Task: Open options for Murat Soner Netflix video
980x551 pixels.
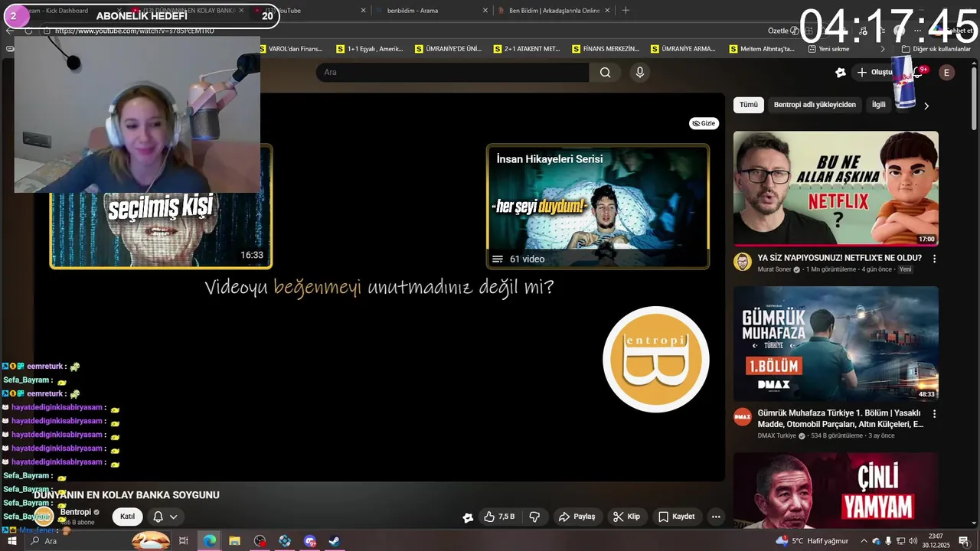Action: tap(934, 259)
